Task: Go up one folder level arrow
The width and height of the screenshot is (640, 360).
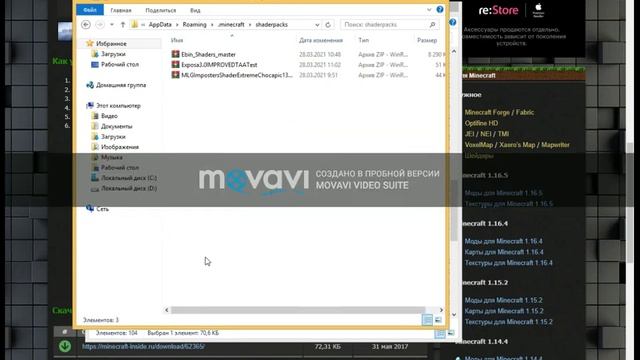Action: (x=122, y=24)
